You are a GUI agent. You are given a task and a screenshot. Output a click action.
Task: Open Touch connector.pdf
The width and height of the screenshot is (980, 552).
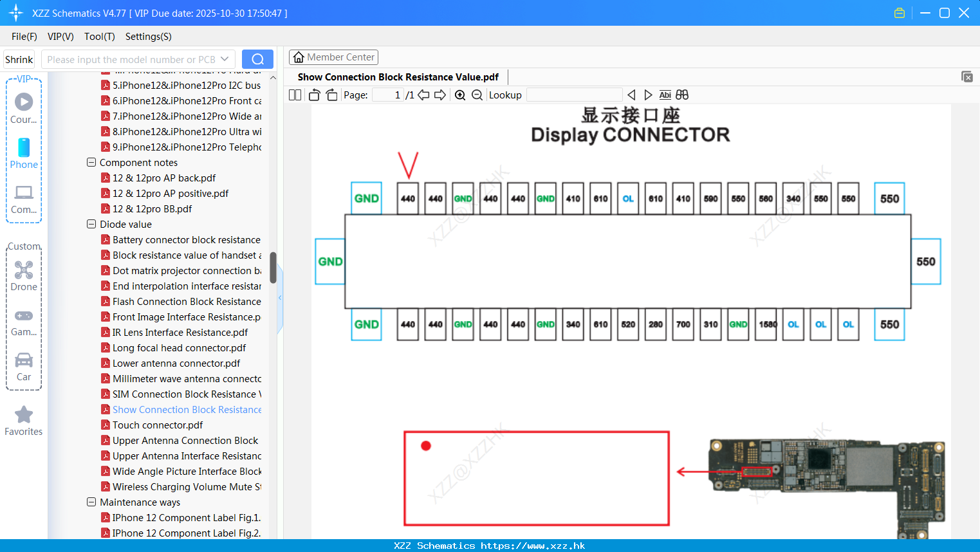(152, 425)
